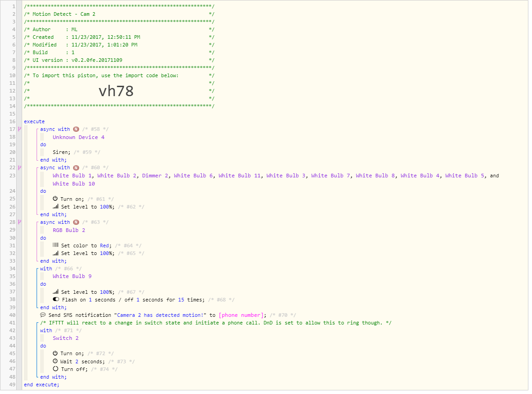Click the async marker on line 22
This screenshot has height=394, width=532.
19,168
